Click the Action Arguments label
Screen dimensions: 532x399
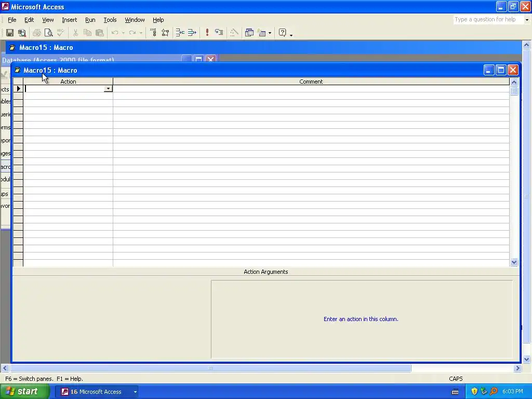click(x=265, y=272)
